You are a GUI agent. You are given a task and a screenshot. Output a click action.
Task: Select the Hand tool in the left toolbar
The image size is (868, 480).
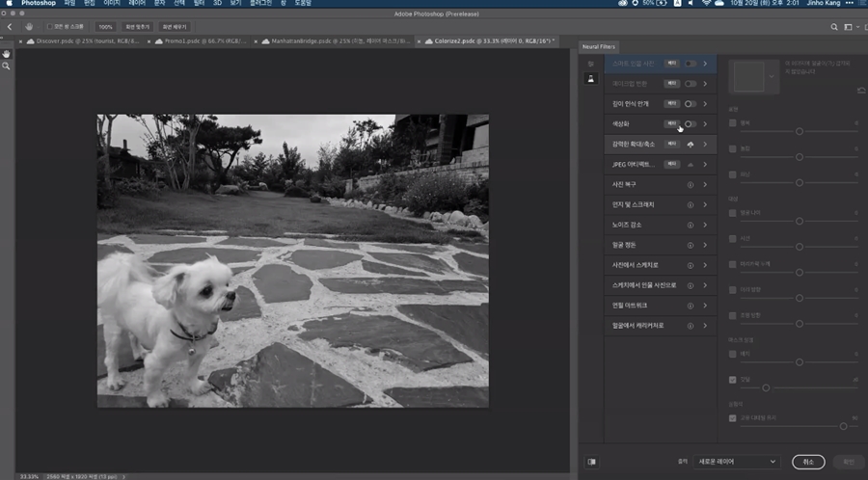[x=6, y=54]
